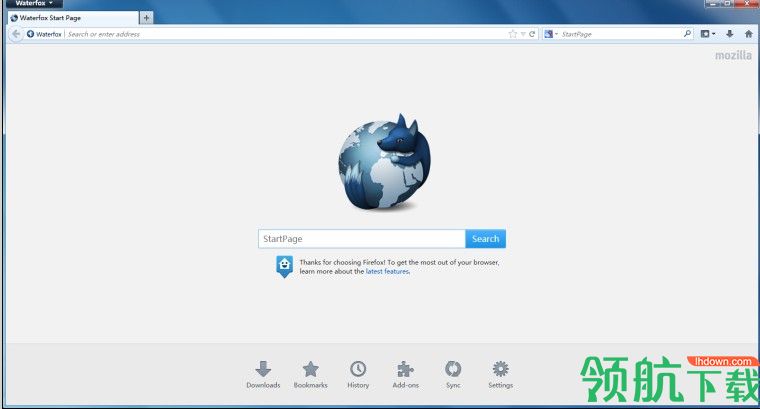The image size is (760, 409).
Task: Open the Waterfox application menu button
Action: pos(33,3)
